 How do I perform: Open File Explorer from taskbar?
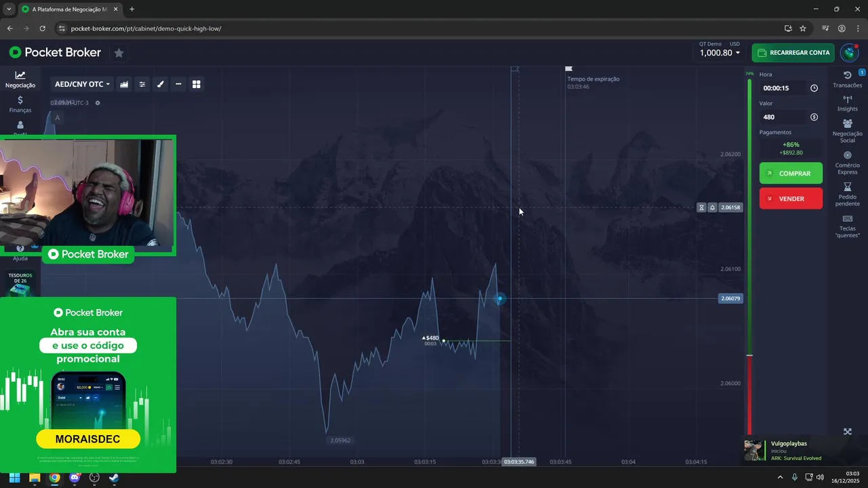[35, 478]
